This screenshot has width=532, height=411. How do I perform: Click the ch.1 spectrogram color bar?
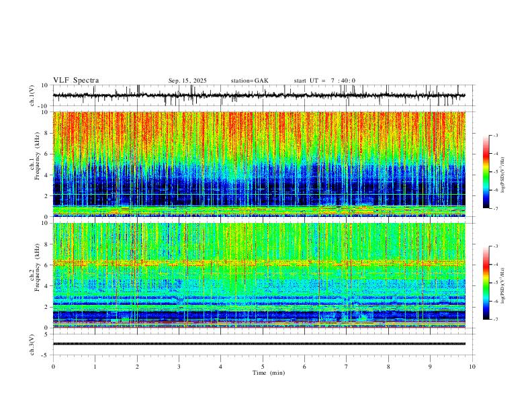(x=486, y=172)
